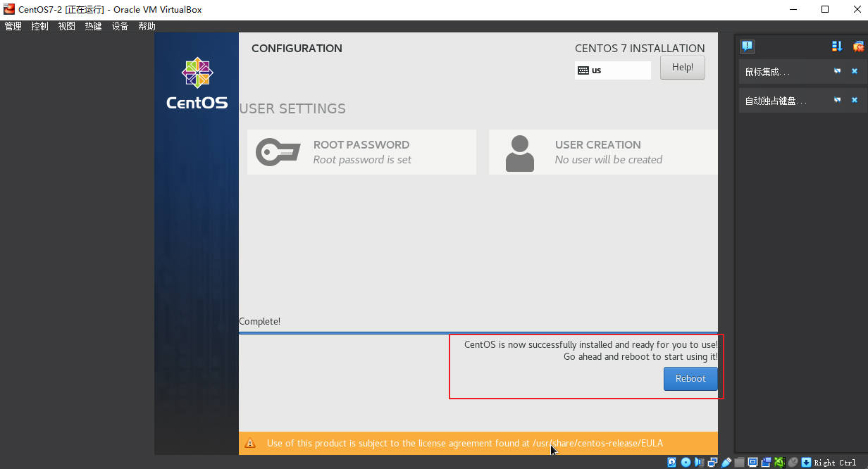Toggle the notification center speech-bubble icon
The width and height of the screenshot is (868, 469).
(x=748, y=46)
